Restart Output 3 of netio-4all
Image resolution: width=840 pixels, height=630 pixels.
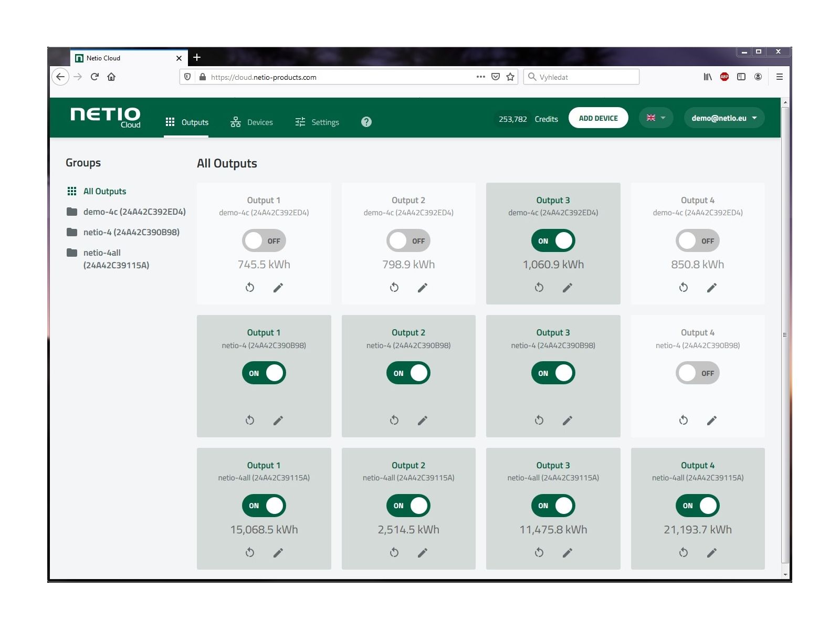point(539,552)
